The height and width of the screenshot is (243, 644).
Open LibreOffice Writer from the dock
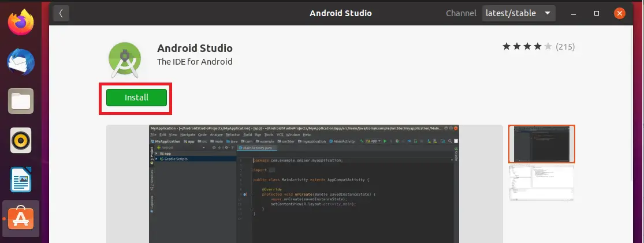pos(21,180)
